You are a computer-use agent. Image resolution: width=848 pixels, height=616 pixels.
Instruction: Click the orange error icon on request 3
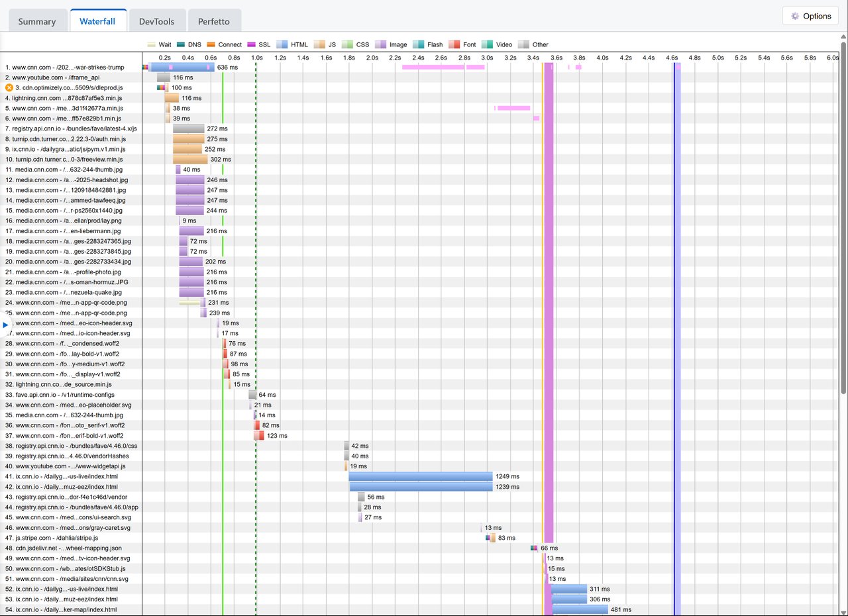click(9, 87)
